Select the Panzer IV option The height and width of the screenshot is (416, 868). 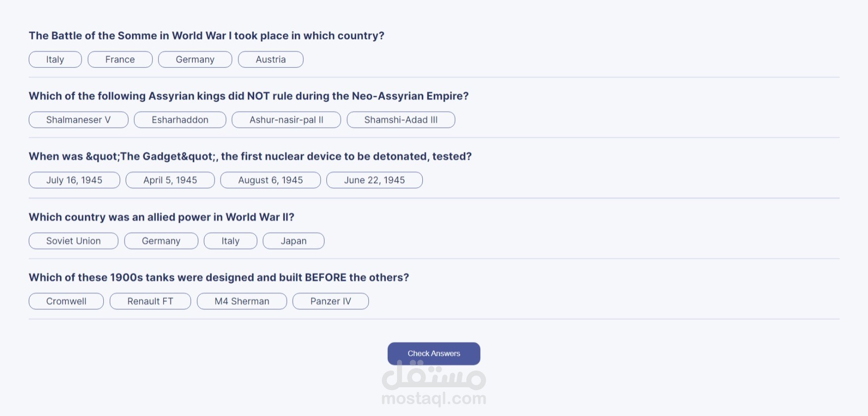pos(330,301)
